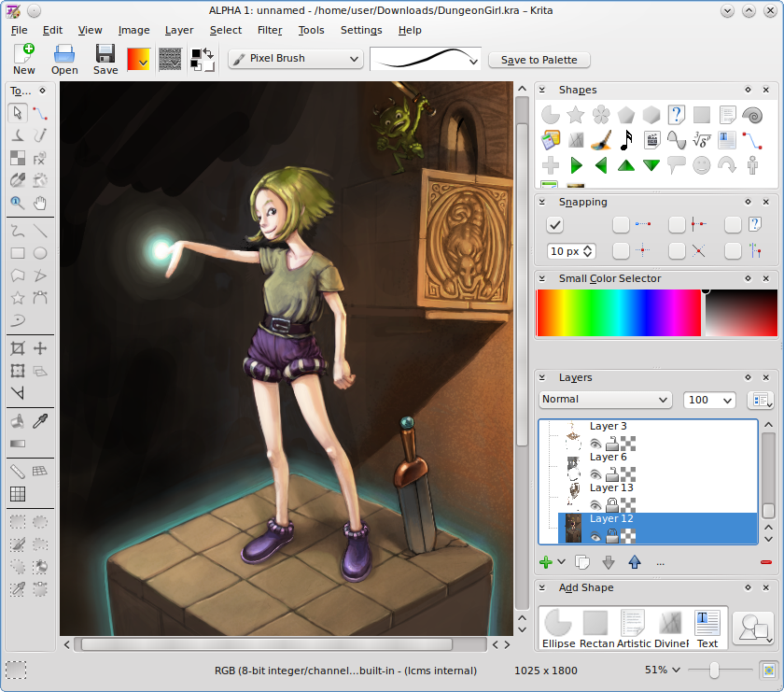Click the Save to Palette button
The width and height of the screenshot is (784, 692).
[x=539, y=60]
